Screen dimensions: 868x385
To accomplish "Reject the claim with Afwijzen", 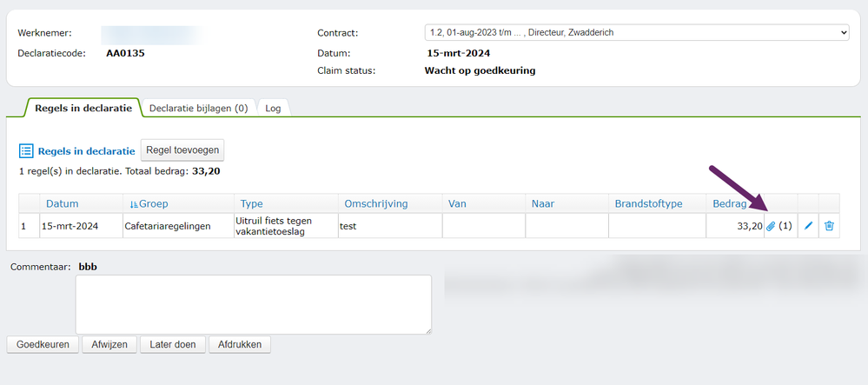I will tap(109, 344).
